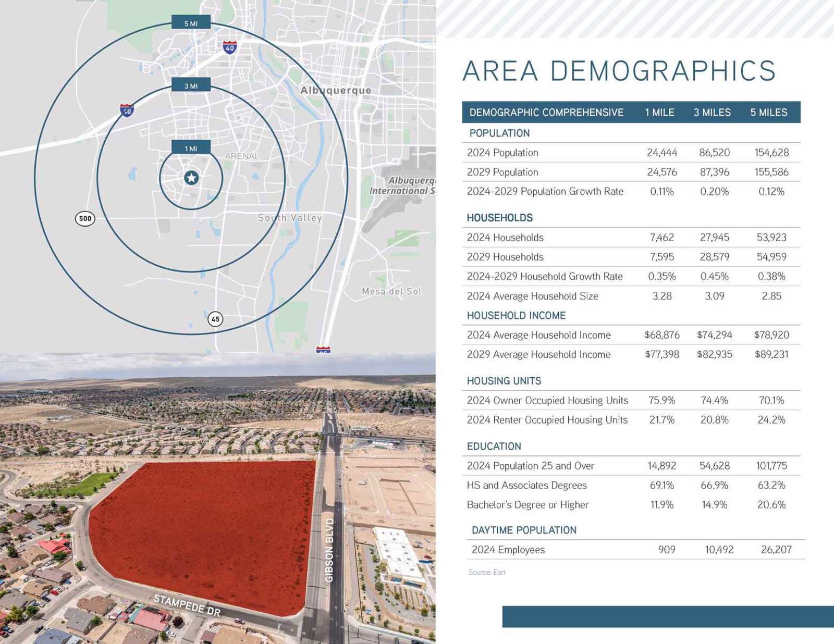The width and height of the screenshot is (834, 644).
Task: Select the 1 MI radius label
Action: point(191,148)
